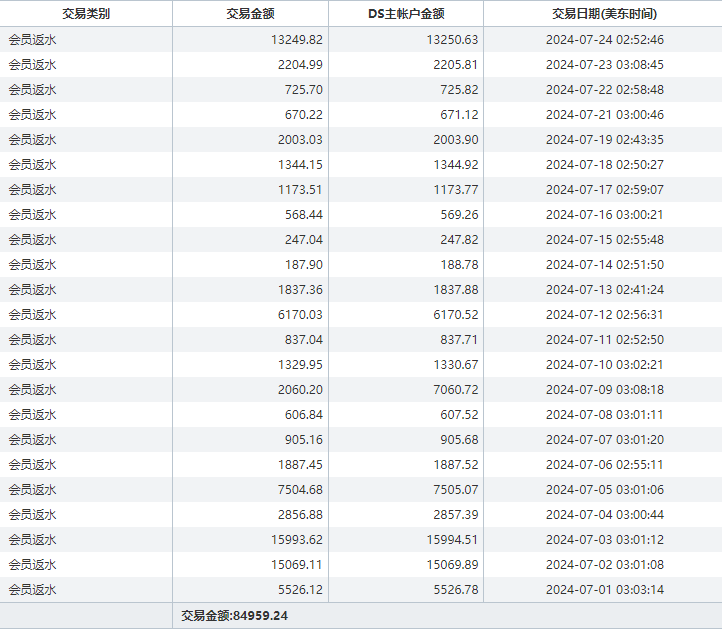Select DS account amount 13250.63
722x629 pixels.
click(x=453, y=40)
